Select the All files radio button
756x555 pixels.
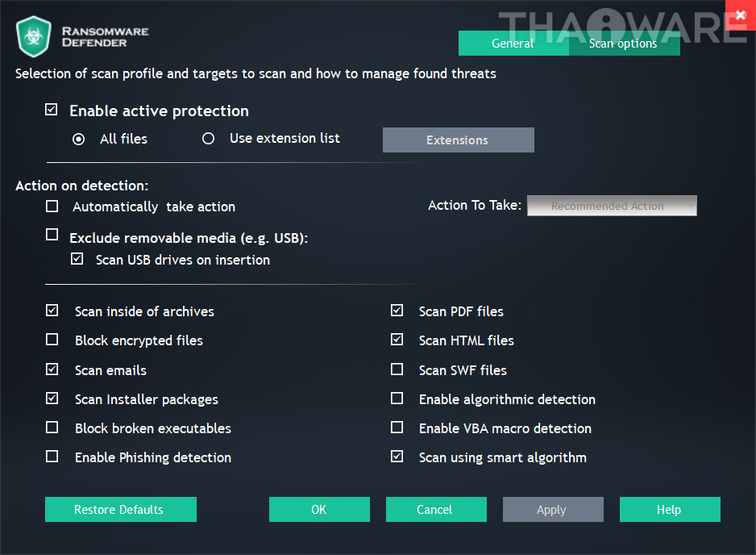[x=78, y=139]
